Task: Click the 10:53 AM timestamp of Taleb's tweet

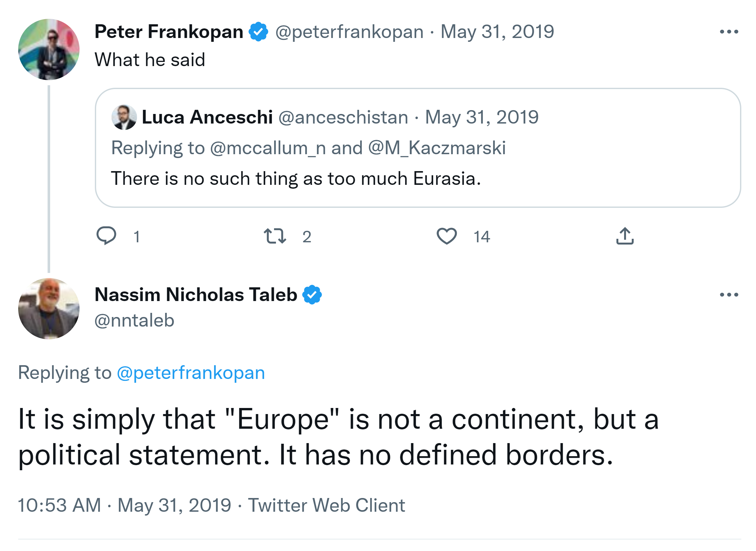Action: (x=59, y=505)
